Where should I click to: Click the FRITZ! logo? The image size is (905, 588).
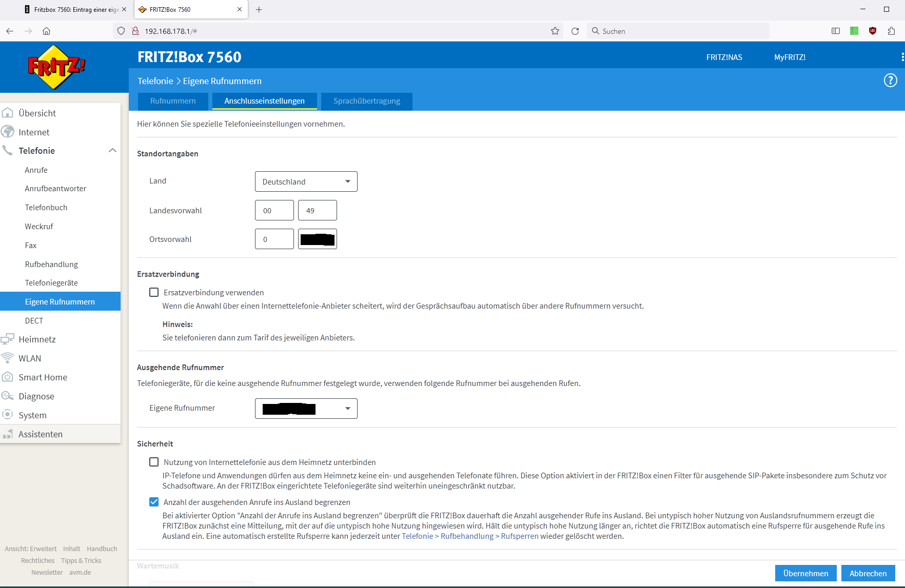coord(56,67)
